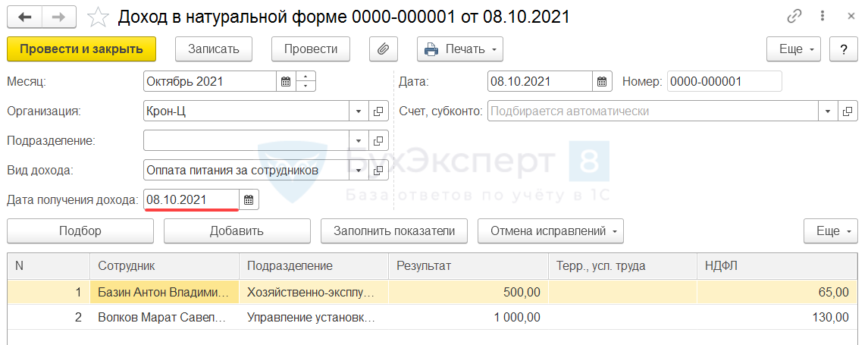Click the Результат column header
The height and width of the screenshot is (345, 868).
(468, 266)
